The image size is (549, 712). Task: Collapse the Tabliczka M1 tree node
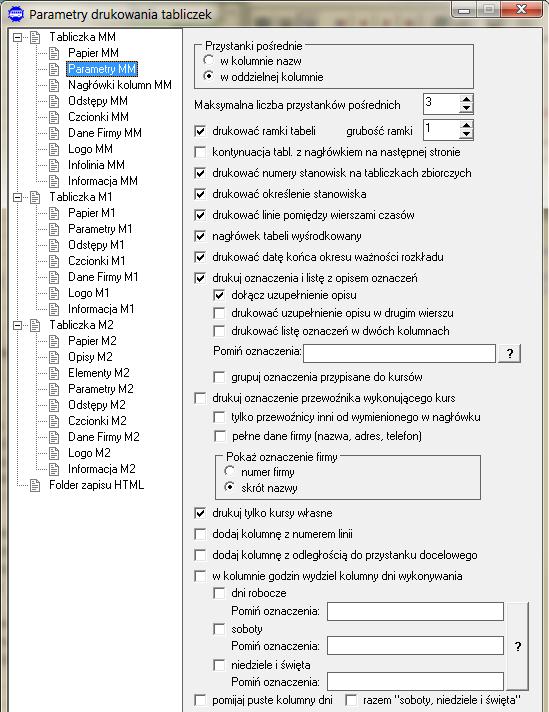17,197
